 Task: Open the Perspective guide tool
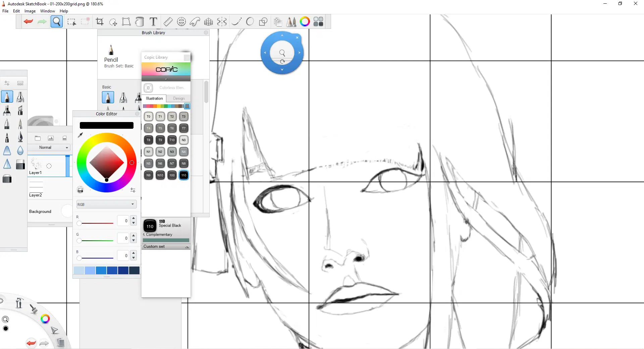point(208,22)
